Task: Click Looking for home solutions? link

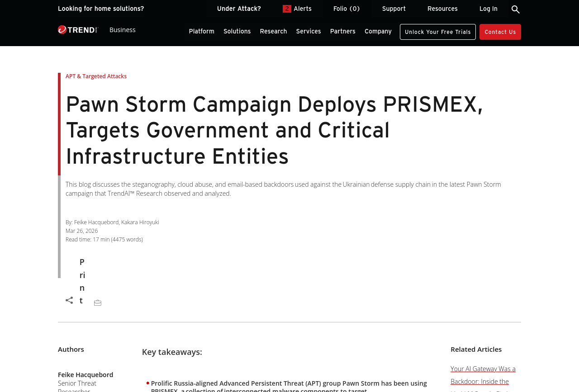Action: click(101, 9)
